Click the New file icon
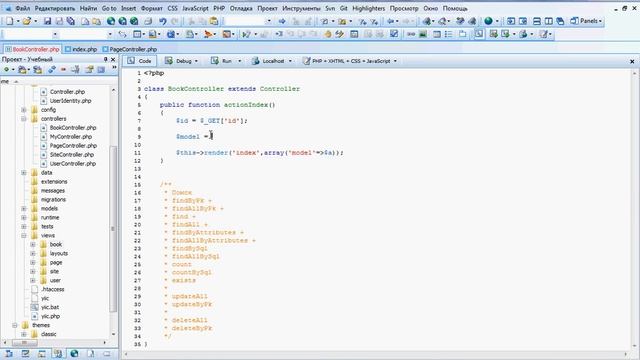 [9, 21]
